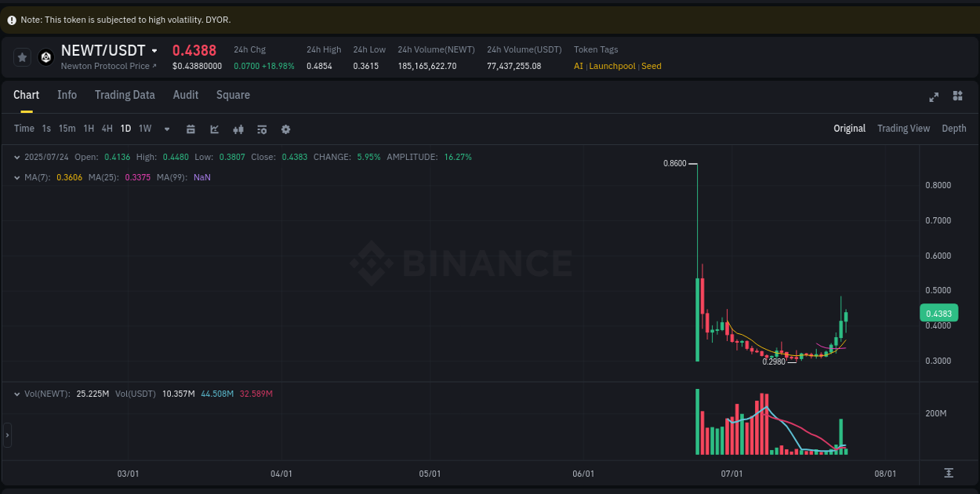Switch to candlestick chart style

click(x=238, y=129)
